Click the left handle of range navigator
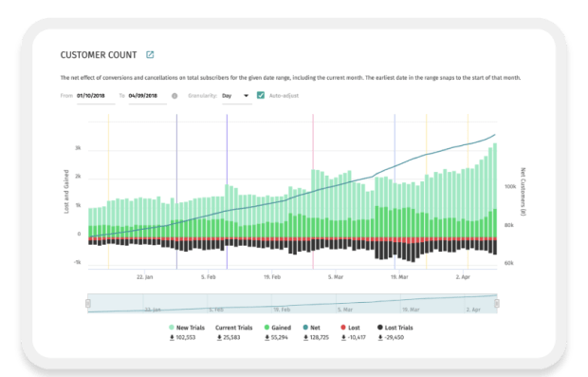The height and width of the screenshot is (377, 588). pos(88,303)
